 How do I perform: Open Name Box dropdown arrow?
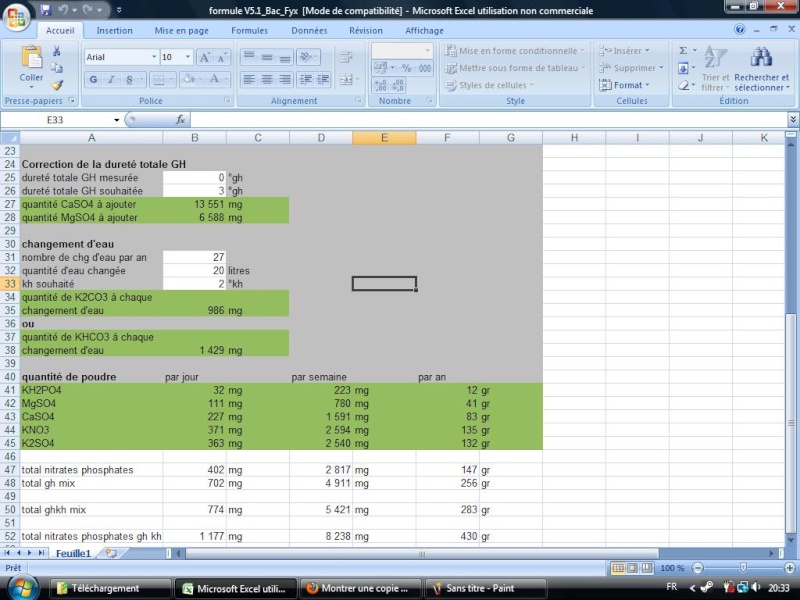[116, 120]
